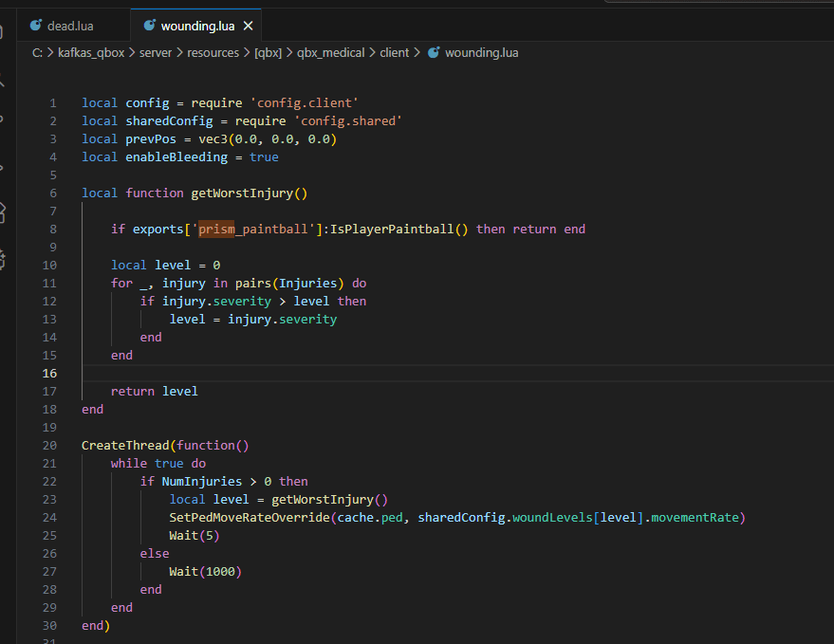Expand the qbx_medical breadcrumb folder
834x644 pixels.
tap(330, 53)
